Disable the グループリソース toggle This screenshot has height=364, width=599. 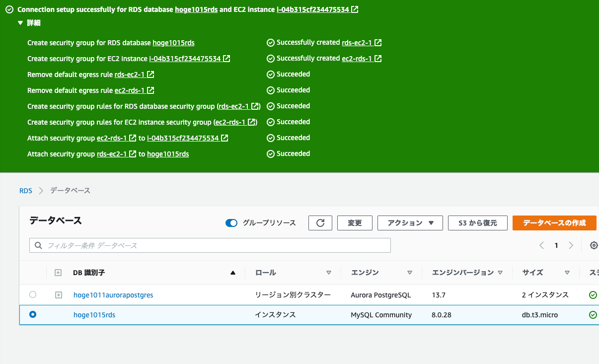coord(231,223)
